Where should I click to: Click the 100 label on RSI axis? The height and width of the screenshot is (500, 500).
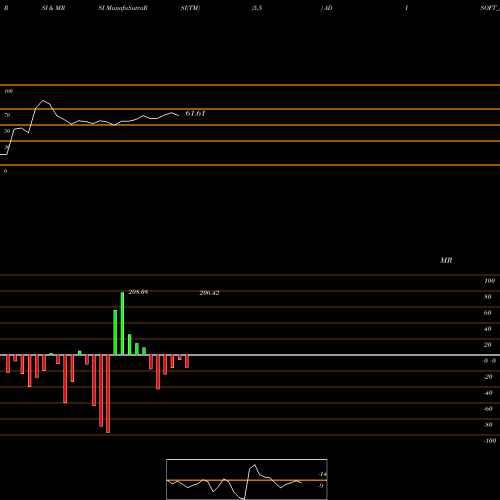point(8,91)
